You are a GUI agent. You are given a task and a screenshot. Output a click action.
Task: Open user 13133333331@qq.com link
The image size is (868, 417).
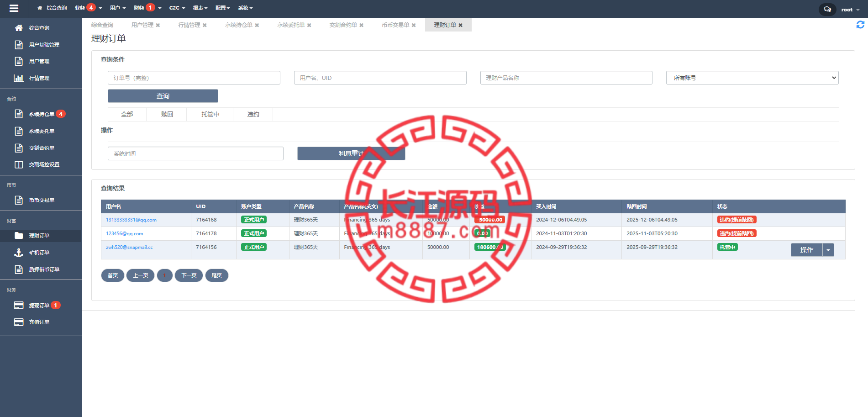click(x=132, y=220)
